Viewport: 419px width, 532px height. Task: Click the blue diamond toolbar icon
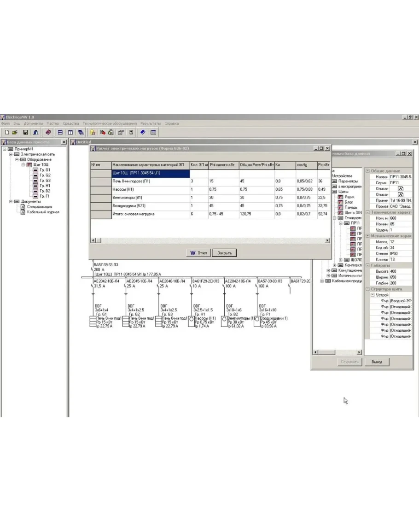[x=143, y=132]
